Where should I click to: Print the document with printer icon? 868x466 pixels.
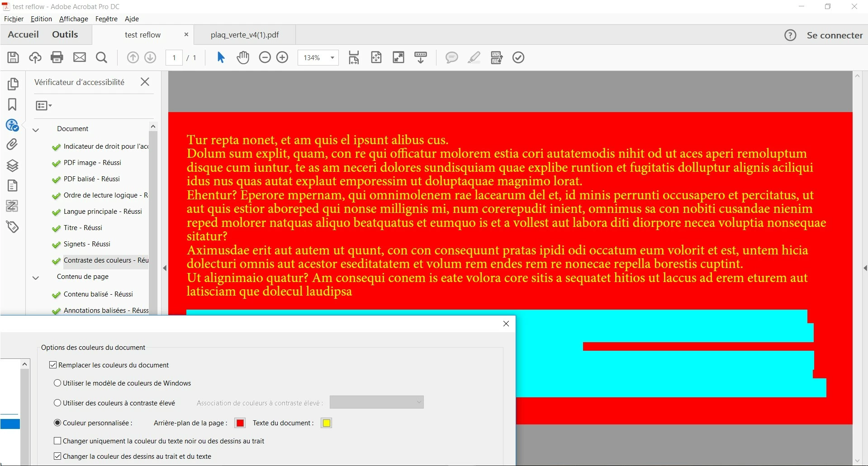tap(57, 57)
